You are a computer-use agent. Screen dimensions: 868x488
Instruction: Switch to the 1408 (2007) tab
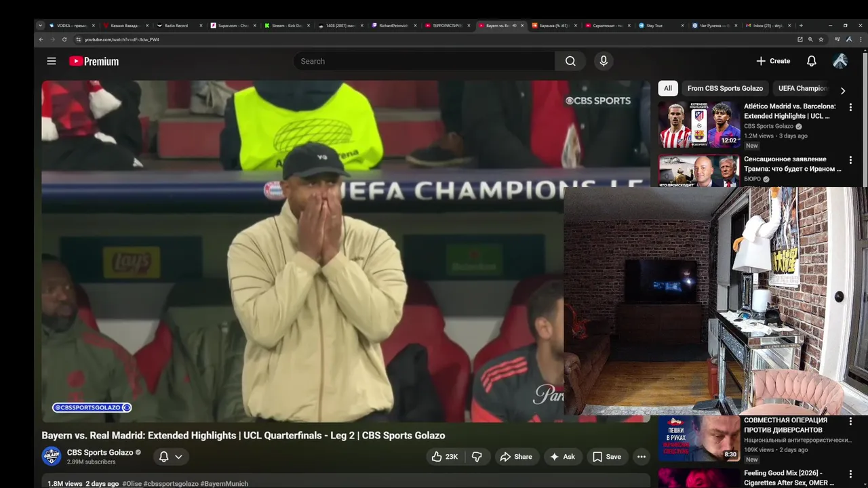339,25
